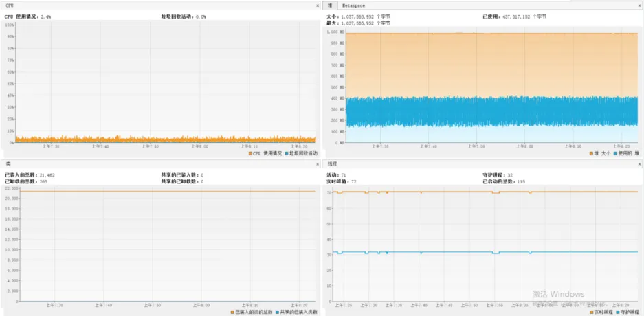The height and width of the screenshot is (316, 644).
Task: Switch to the Metaspace tab
Action: click(354, 5)
